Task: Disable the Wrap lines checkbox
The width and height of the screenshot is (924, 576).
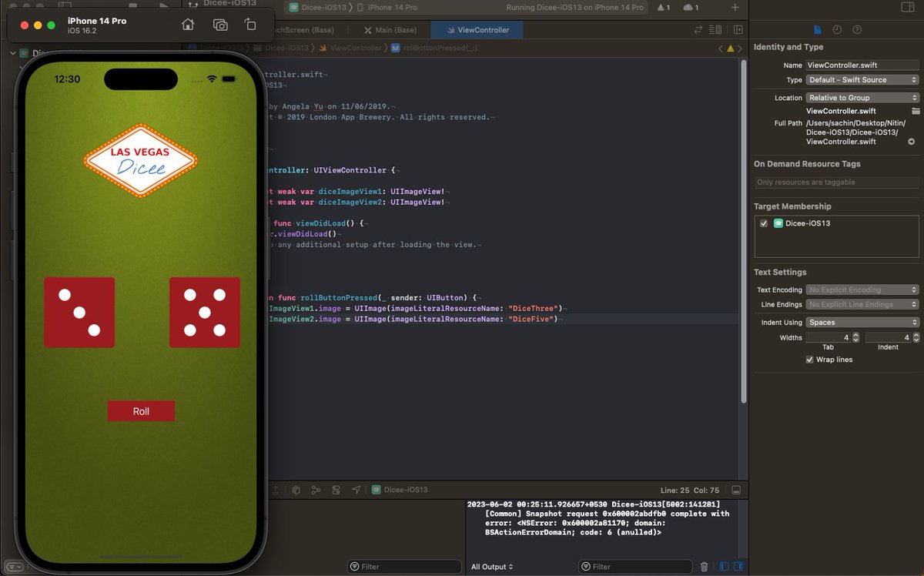Action: click(x=810, y=359)
